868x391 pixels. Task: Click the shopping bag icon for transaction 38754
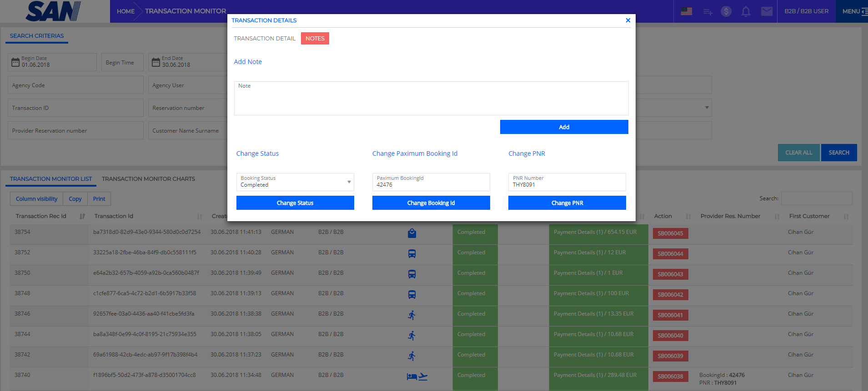(x=412, y=233)
